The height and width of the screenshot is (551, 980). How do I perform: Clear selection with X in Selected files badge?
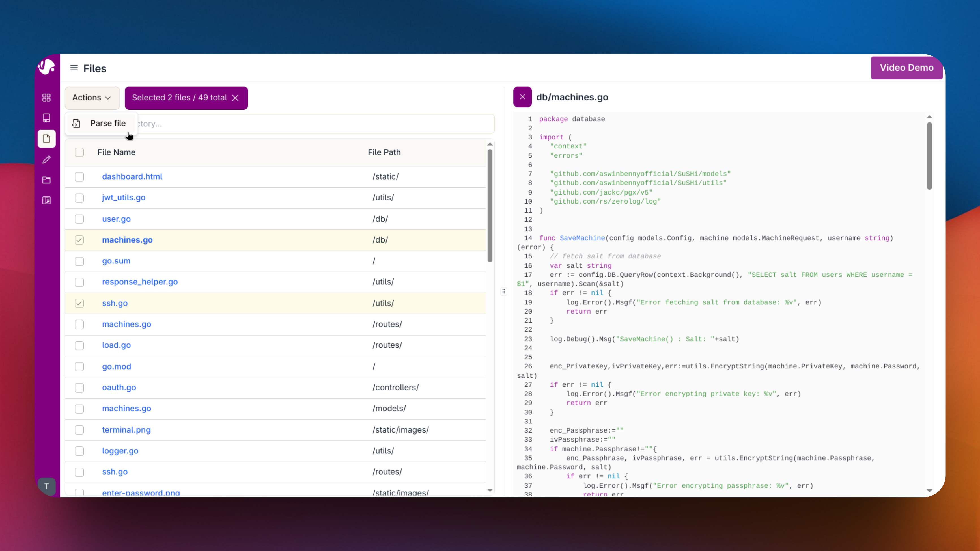236,98
